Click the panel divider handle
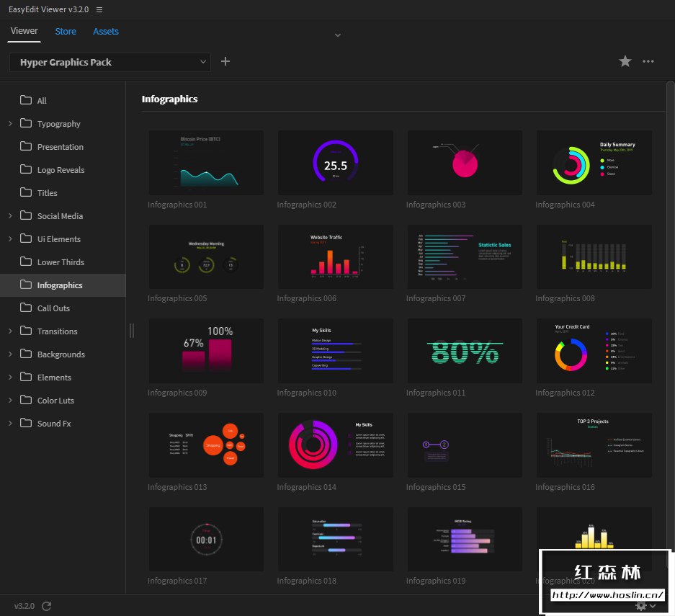This screenshot has height=616, width=675. (132, 331)
